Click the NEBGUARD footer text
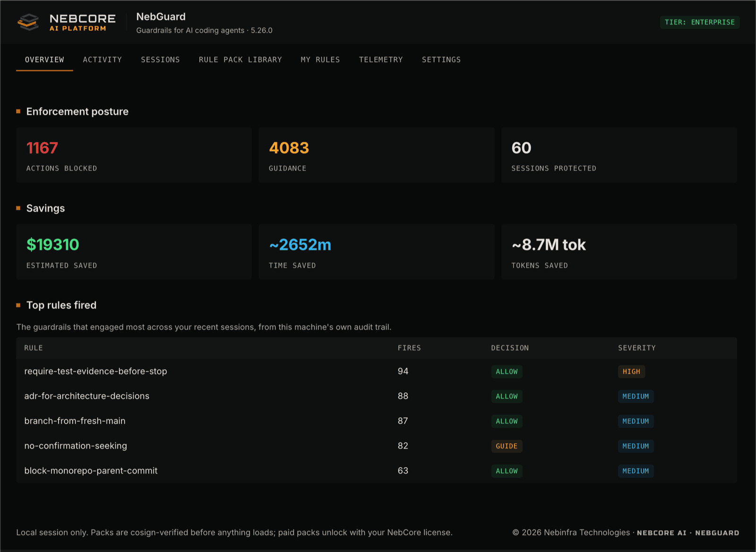756x552 pixels. 717,533
